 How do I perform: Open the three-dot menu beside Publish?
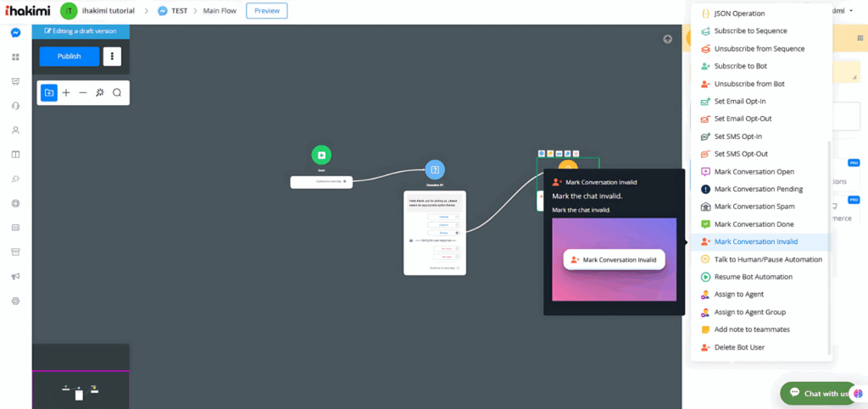pyautogui.click(x=112, y=57)
